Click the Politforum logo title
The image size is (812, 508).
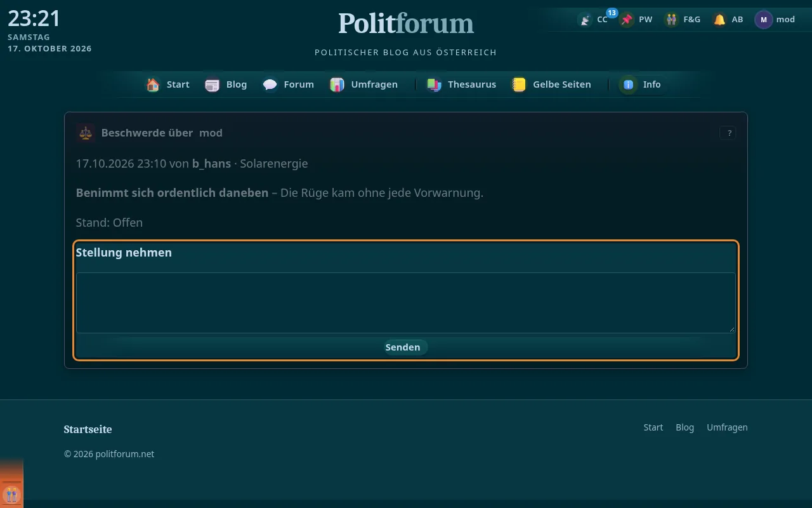(406, 23)
